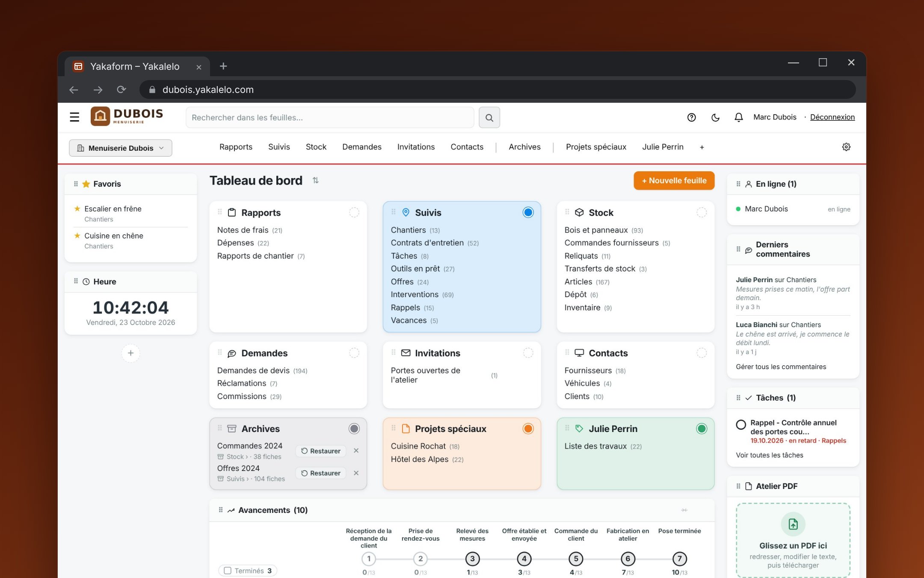The height and width of the screenshot is (578, 924).
Task: Open the Menuiserie Dubois dropdown
Action: click(x=121, y=148)
